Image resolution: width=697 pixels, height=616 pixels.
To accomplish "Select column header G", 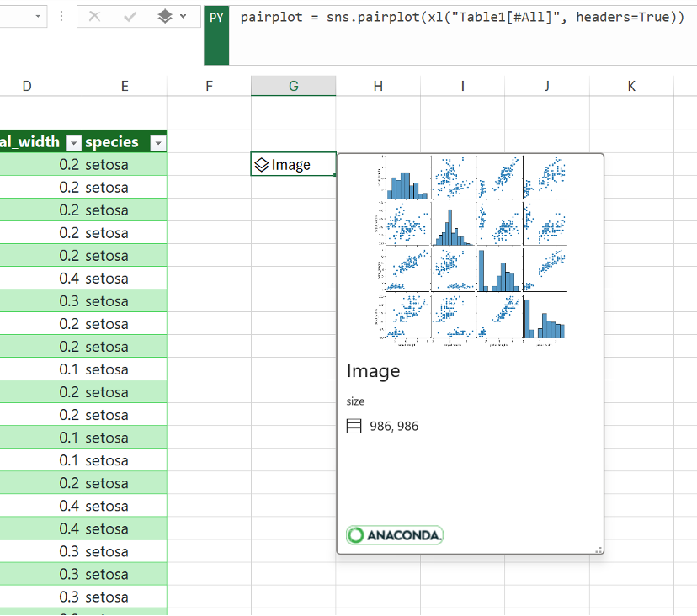I will pos(293,86).
